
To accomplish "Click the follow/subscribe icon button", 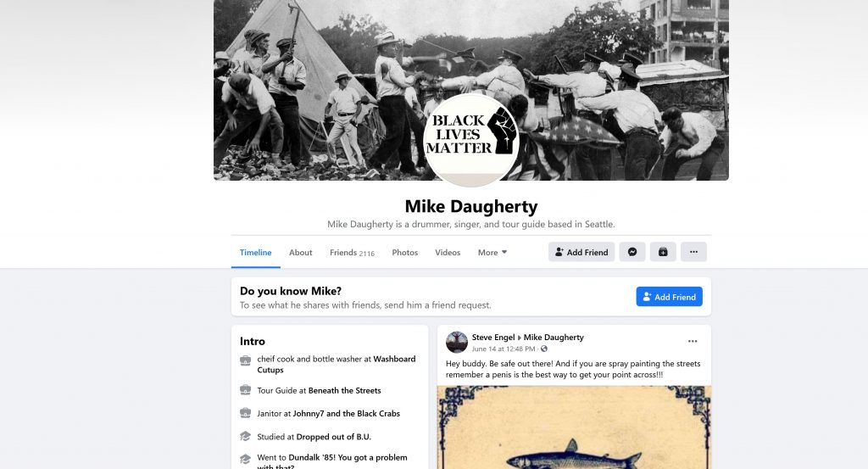I will (x=663, y=252).
